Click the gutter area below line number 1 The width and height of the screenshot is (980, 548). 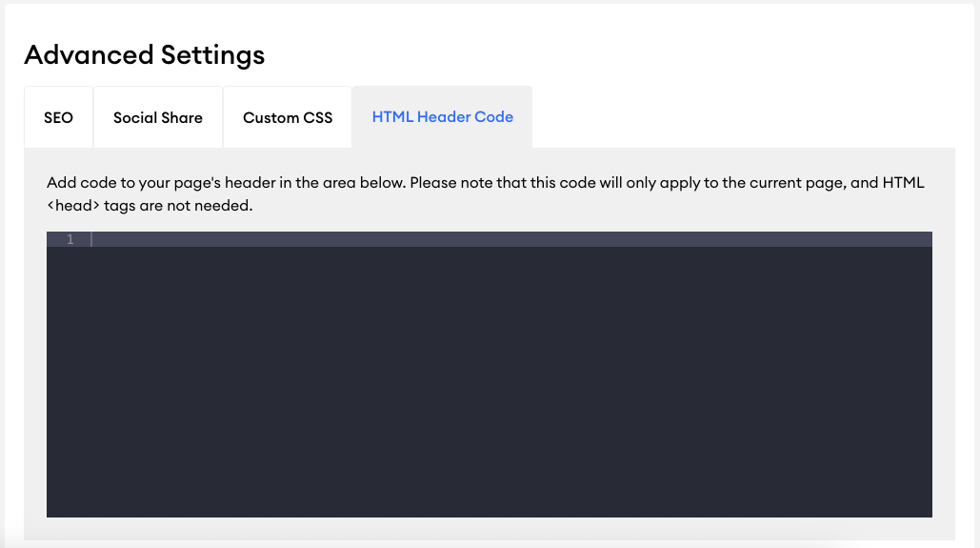pyautogui.click(x=69, y=381)
